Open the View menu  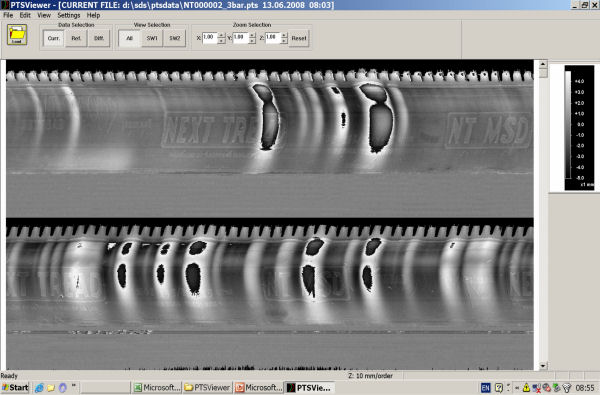tap(44, 15)
